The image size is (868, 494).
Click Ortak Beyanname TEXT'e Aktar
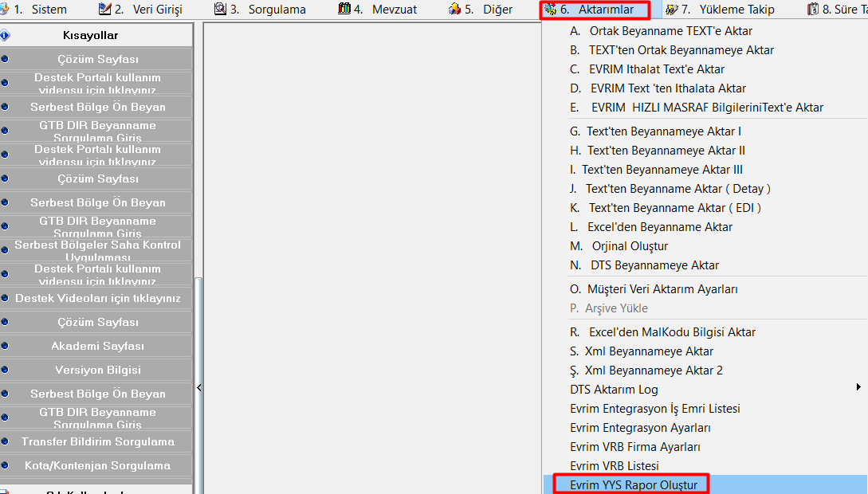coord(661,31)
